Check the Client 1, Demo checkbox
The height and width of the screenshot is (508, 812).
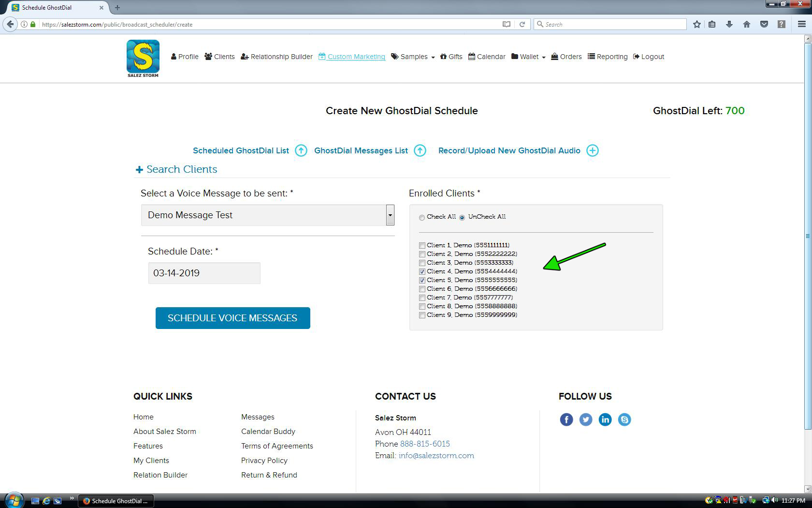pos(422,245)
